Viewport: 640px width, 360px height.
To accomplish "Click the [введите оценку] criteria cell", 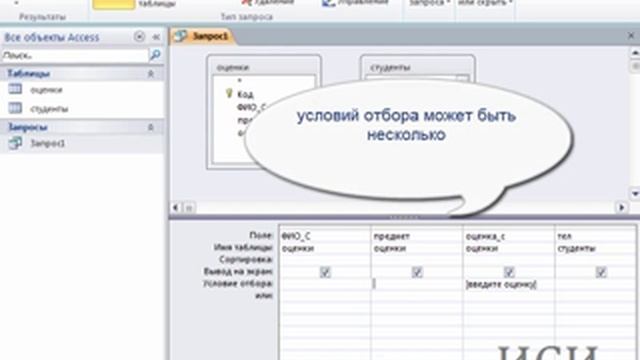I will [509, 284].
